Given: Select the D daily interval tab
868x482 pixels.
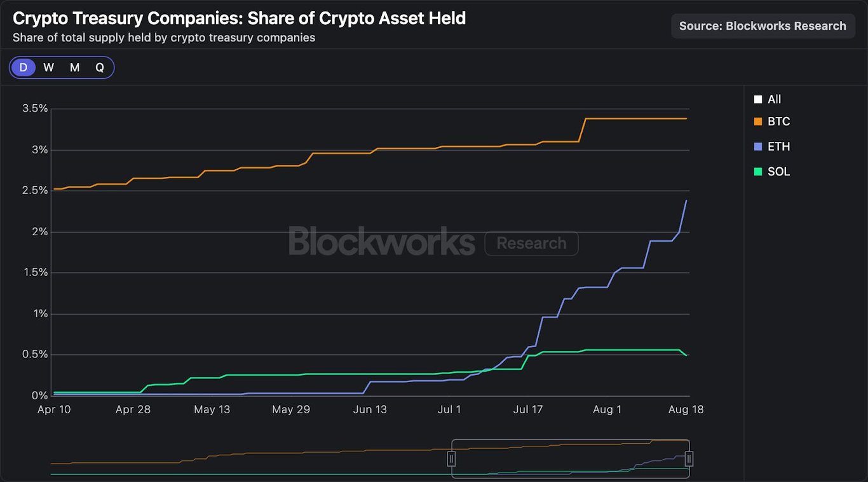Looking at the screenshot, I should (24, 67).
